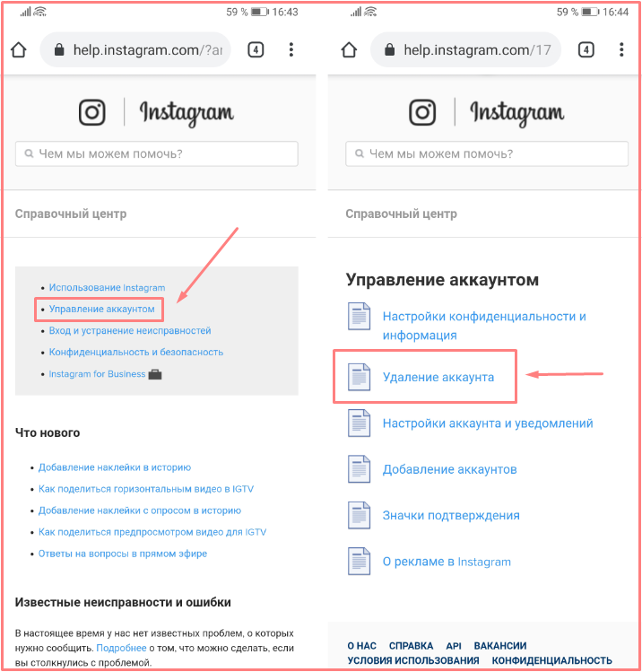Open tab switcher in left browser
The height and width of the screenshot is (672, 642).
[256, 50]
